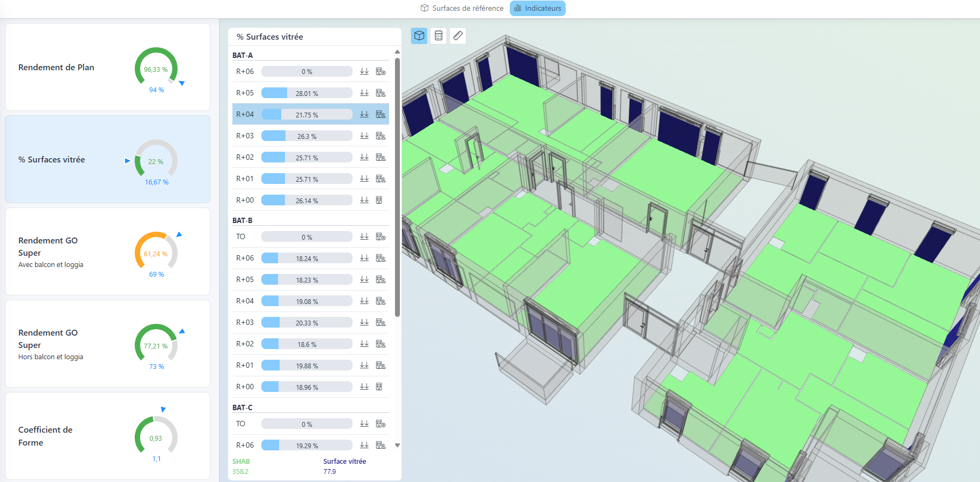
Task: Select the % Surfaces vitrée indicator card
Action: pyautogui.click(x=107, y=159)
